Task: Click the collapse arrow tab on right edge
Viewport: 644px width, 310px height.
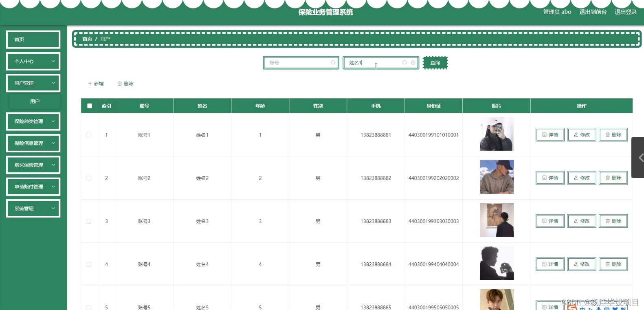Action: [x=638, y=158]
